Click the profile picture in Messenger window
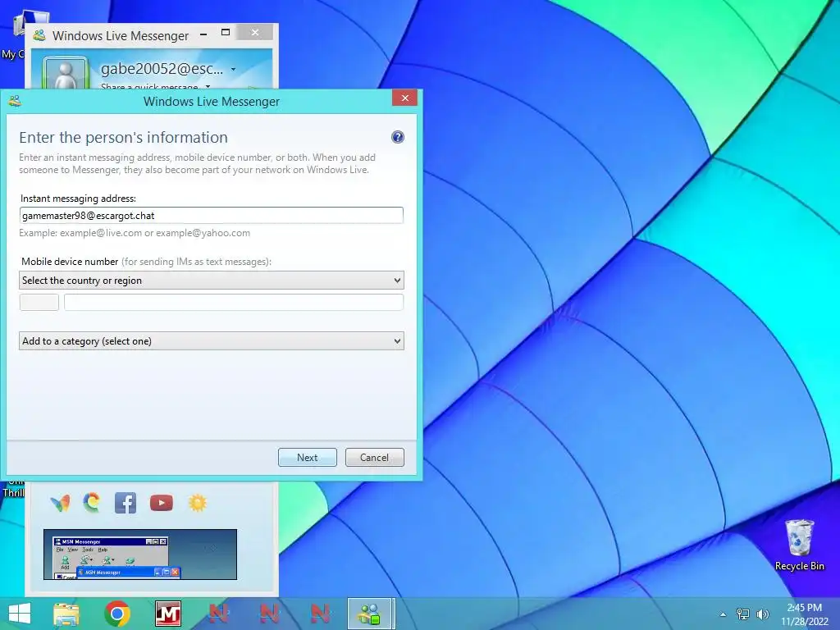The image size is (840, 630). click(x=66, y=73)
